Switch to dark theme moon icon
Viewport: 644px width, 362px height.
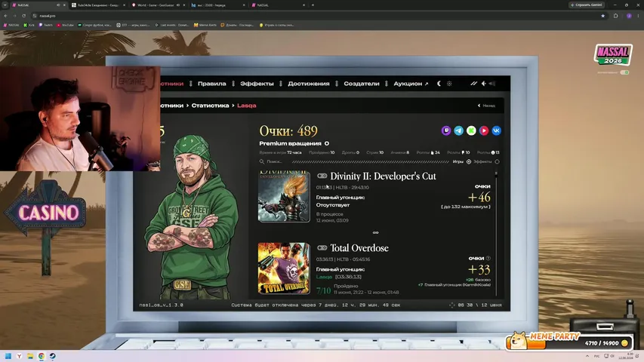pos(439,83)
